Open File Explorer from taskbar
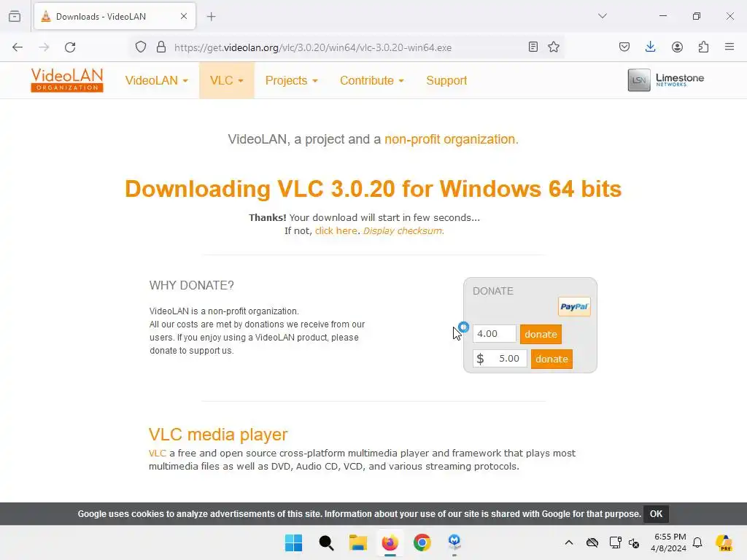Viewport: 747px width, 560px height. (357, 542)
